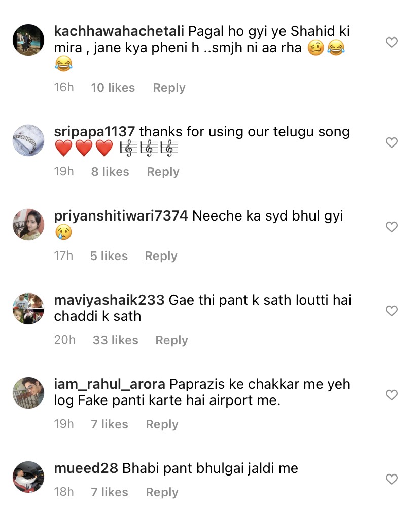Tap the heart beside iam_rahul_arora's comment

(391, 395)
